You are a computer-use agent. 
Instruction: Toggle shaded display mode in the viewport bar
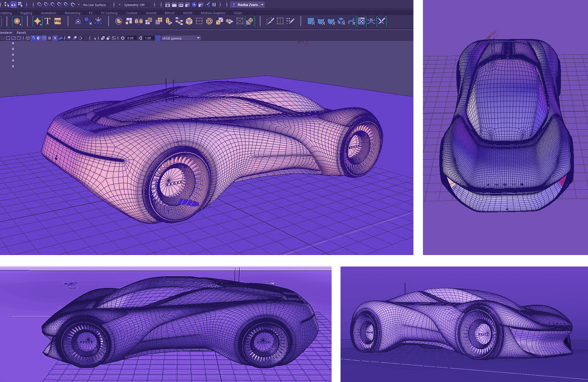coord(33,38)
